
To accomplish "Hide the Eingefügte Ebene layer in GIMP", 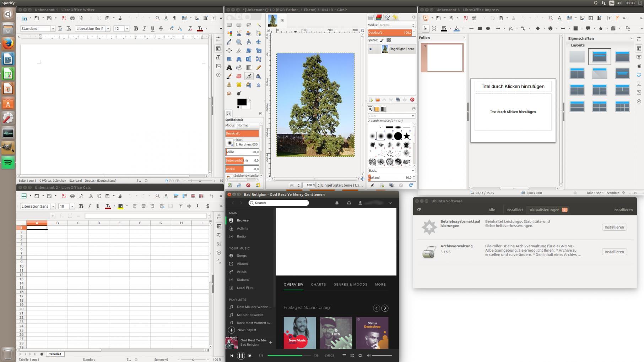I will [370, 49].
